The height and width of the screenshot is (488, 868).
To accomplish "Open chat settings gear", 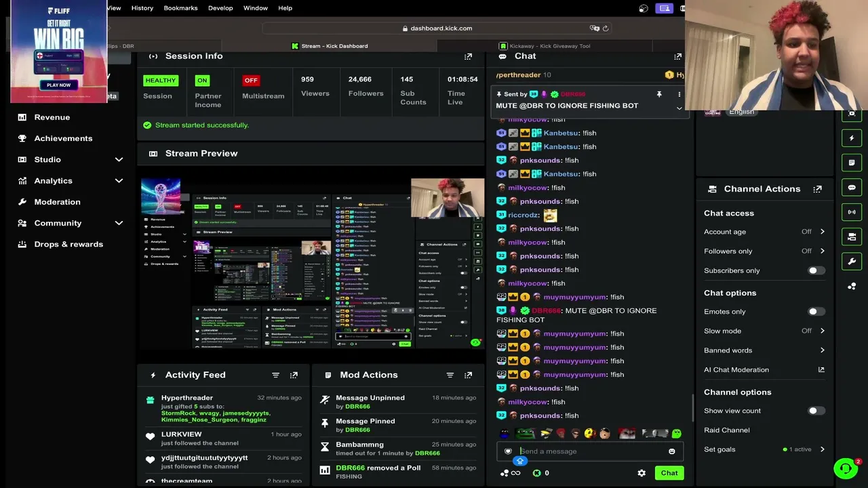I will 642,473.
